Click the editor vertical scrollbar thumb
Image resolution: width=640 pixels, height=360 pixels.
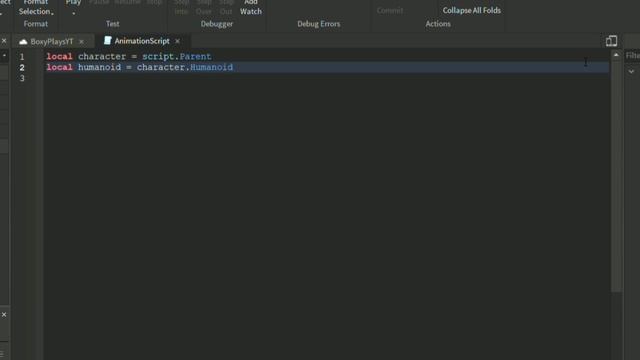pyautogui.click(x=616, y=176)
